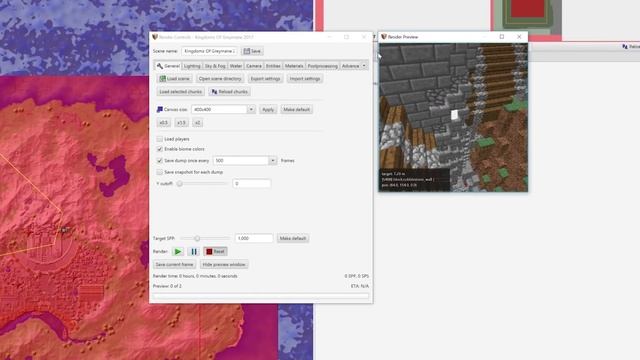Pause the render
This screenshot has width=640, height=360.
click(x=194, y=251)
